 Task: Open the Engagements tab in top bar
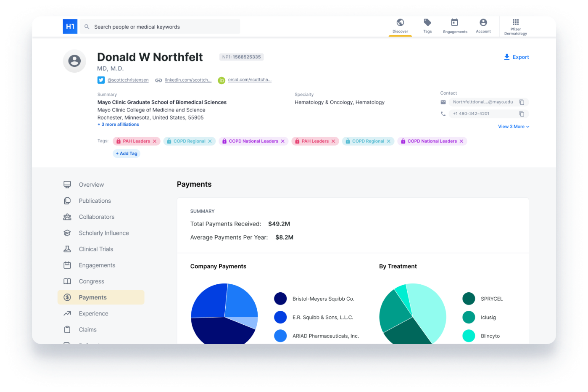pyautogui.click(x=455, y=26)
